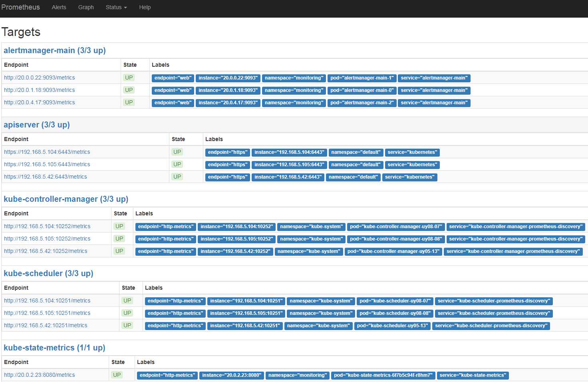The width and height of the screenshot is (588, 382).
Task: Click label pod="kube-scheduler-uy08-08"
Action: [x=395, y=313]
